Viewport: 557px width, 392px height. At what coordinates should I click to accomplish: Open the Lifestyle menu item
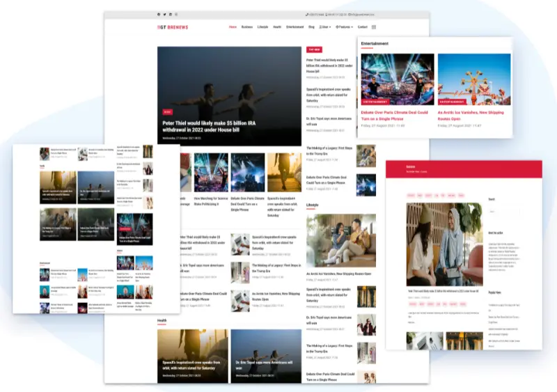262,27
